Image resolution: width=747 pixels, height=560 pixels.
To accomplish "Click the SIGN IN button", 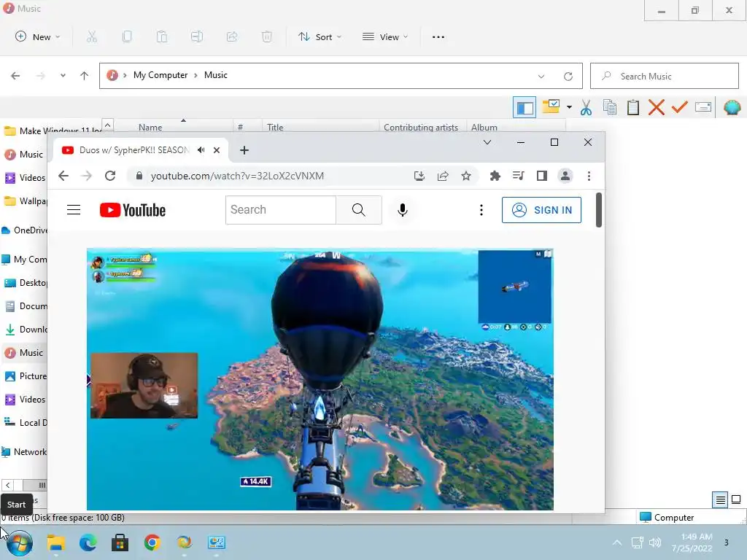I will pos(541,210).
